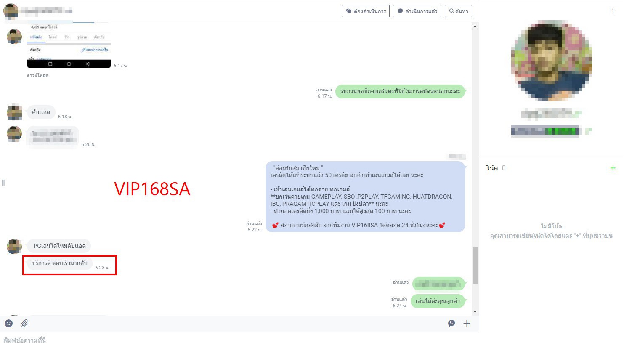Viewport: 624px width, 364px height.
Task: Click the plus icon in message toolbar
Action: click(467, 323)
